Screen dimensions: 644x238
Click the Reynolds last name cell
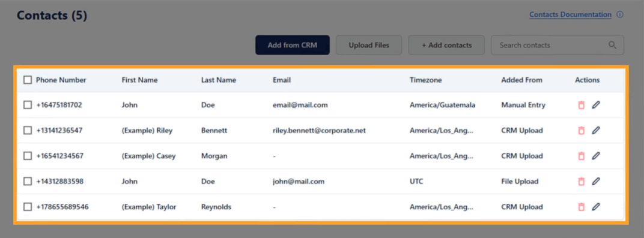[216, 207]
